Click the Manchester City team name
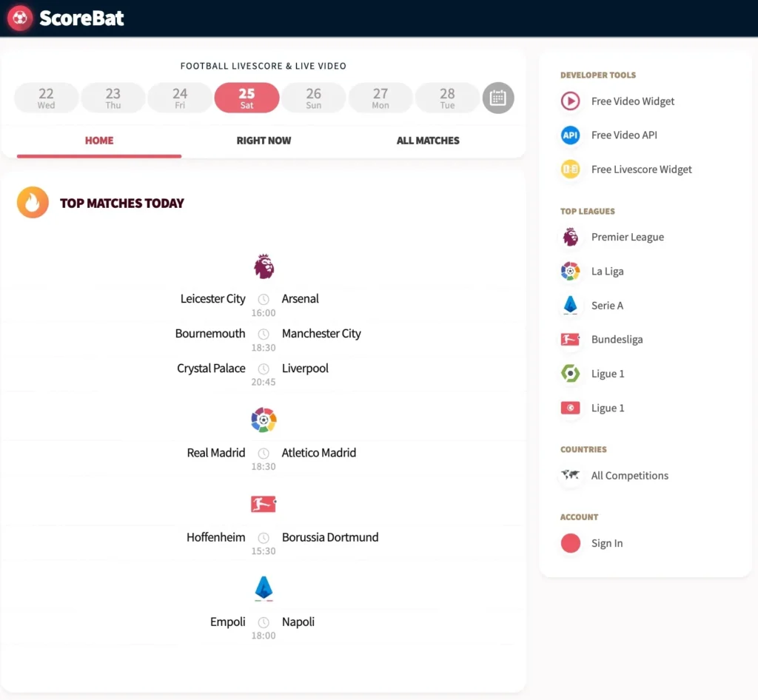The height and width of the screenshot is (700, 758). tap(321, 333)
